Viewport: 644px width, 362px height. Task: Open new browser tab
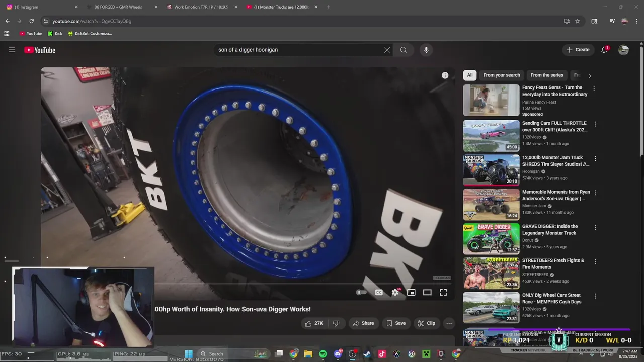tap(328, 7)
